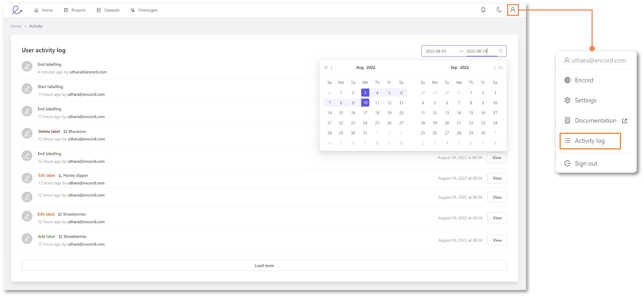This screenshot has height=297, width=644.
Task: Click the Activity breadcrumb text
Action: [x=36, y=26]
